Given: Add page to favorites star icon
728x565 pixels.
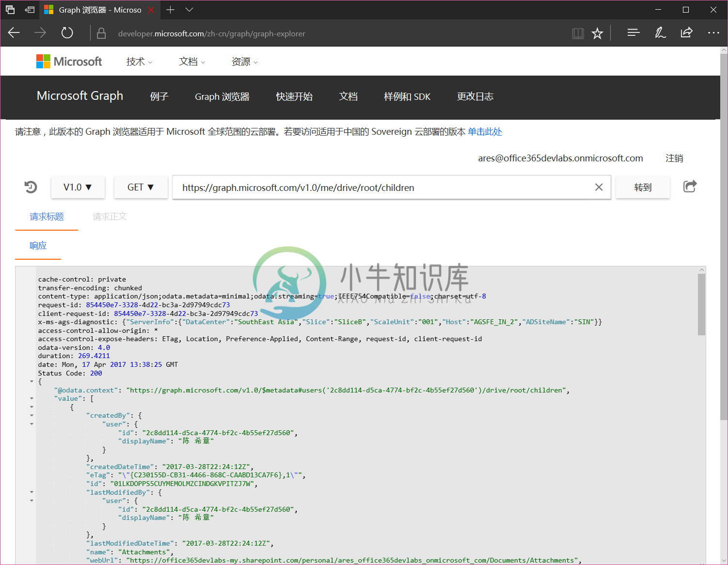Looking at the screenshot, I should coord(597,33).
